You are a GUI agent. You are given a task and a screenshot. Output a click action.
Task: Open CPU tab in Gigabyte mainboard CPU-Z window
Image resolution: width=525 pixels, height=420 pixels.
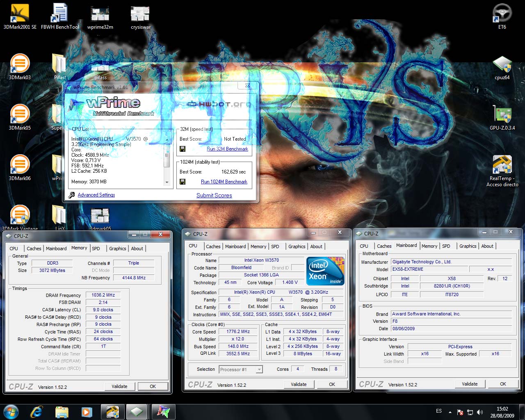[x=364, y=246]
